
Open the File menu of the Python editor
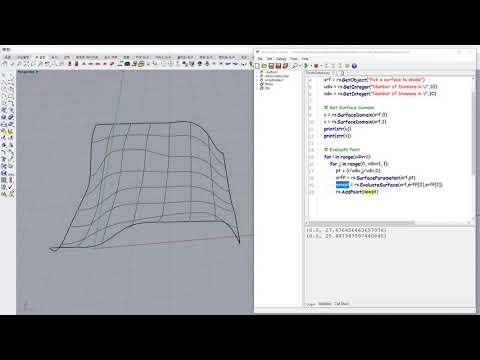click(x=260, y=59)
